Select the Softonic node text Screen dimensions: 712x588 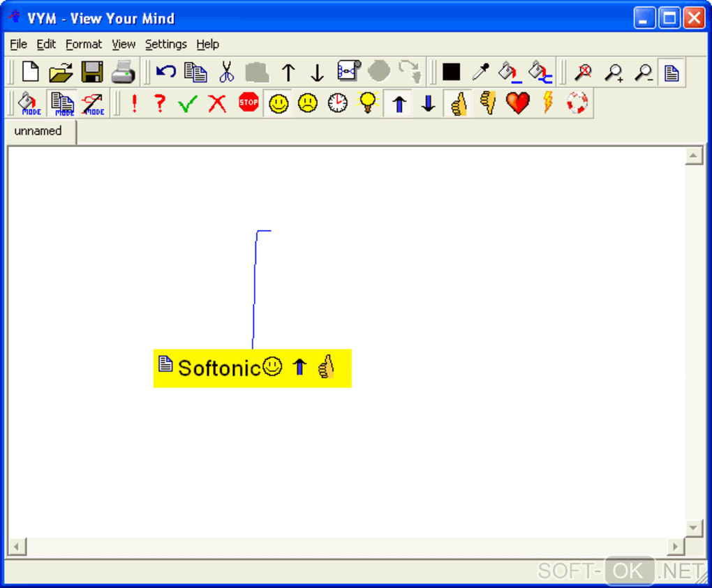219,368
